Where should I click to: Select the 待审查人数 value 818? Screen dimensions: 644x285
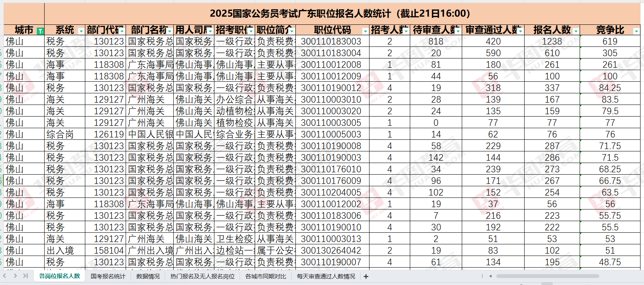pos(436,41)
